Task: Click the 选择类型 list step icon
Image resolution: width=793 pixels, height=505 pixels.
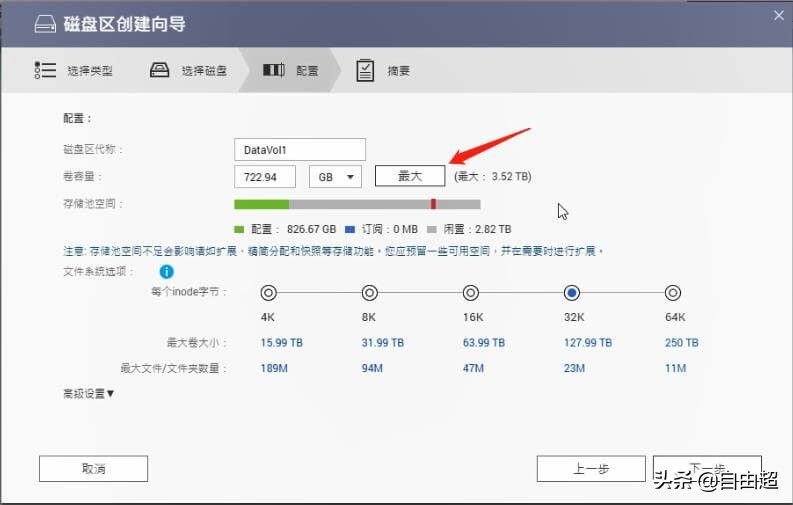Action: point(45,70)
